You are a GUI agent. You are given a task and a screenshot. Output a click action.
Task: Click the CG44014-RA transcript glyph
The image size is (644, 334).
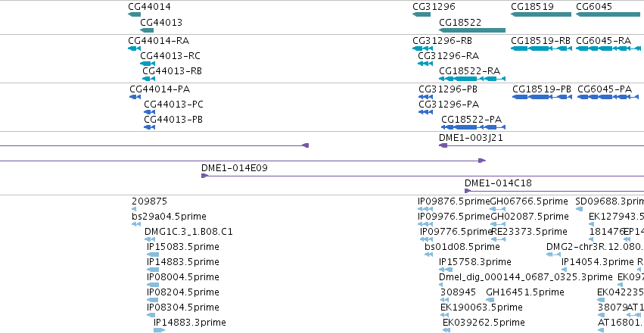point(134,48)
